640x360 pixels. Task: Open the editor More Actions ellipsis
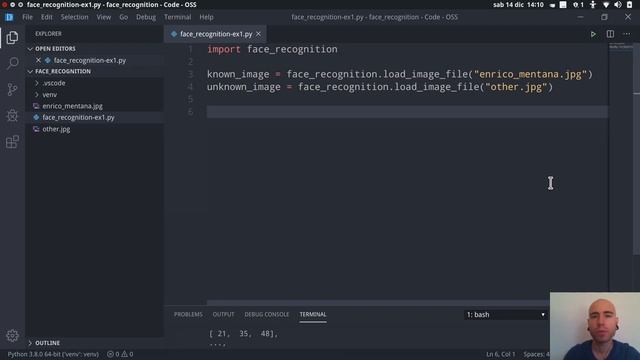pos(627,34)
